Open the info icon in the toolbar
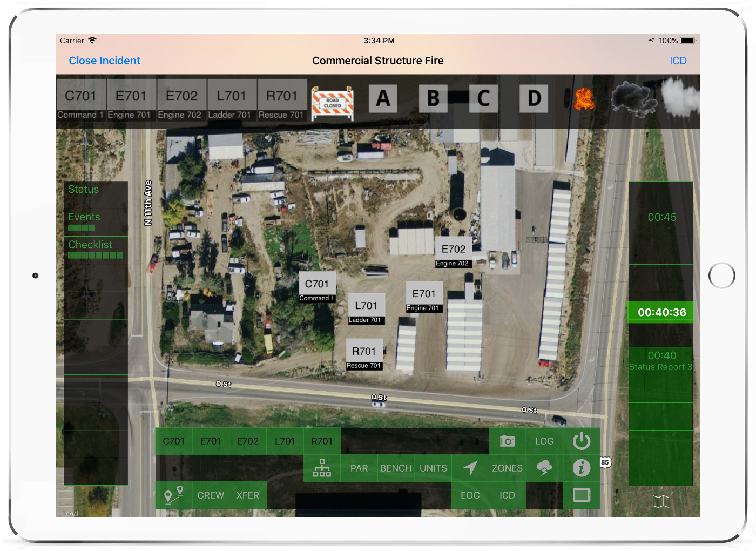 click(581, 468)
